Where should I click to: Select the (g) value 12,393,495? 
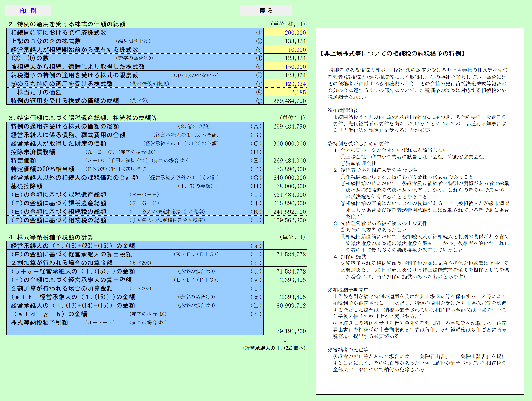point(285,297)
